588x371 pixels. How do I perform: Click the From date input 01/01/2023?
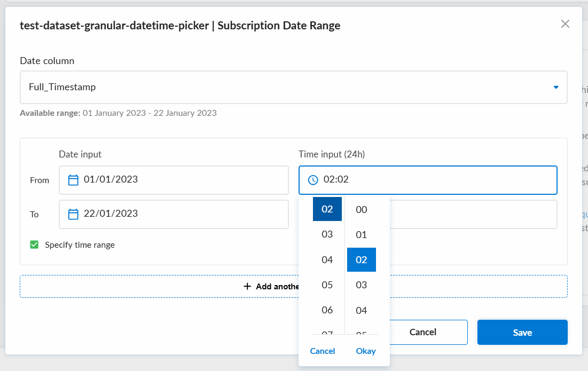coord(174,180)
